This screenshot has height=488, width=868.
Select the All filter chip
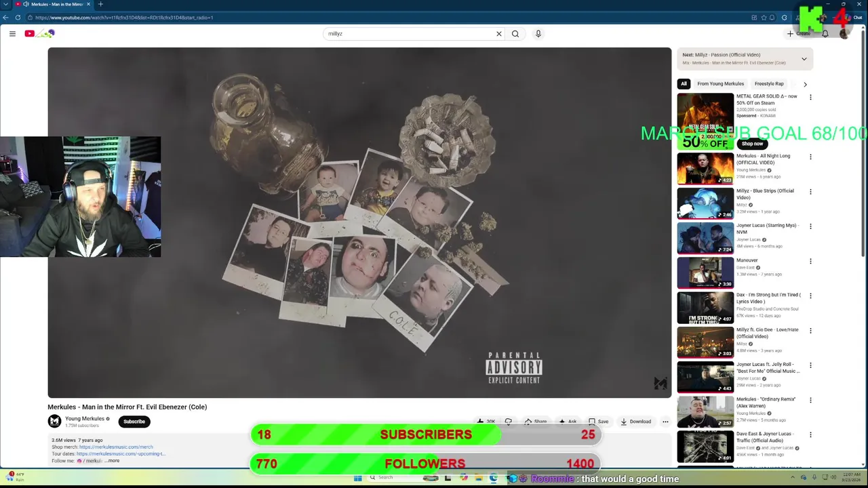click(684, 83)
